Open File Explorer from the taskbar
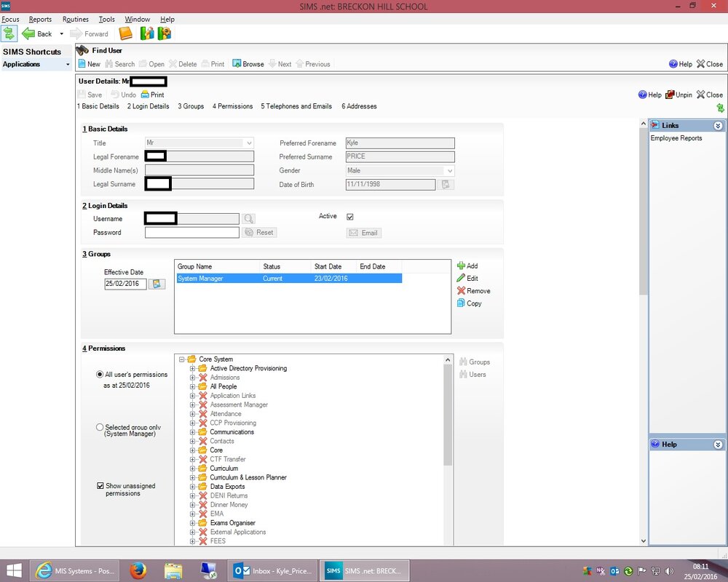728x582 pixels. 173,571
